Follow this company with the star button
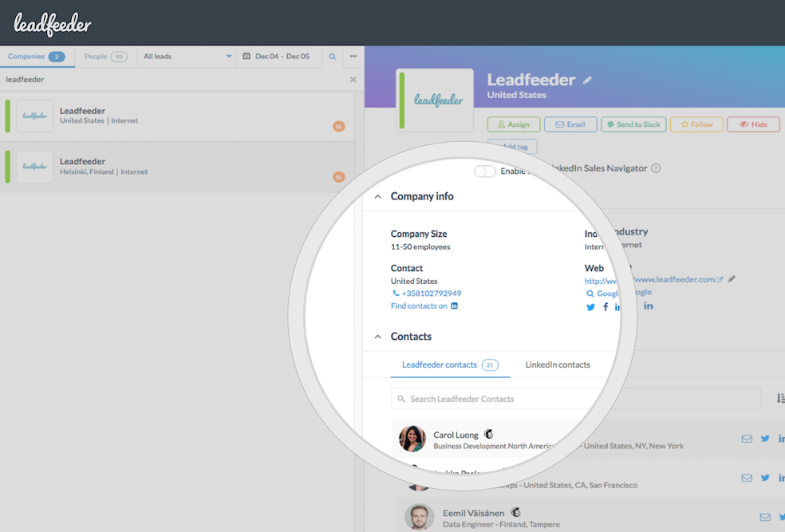Image resolution: width=785 pixels, height=532 pixels. [696, 124]
